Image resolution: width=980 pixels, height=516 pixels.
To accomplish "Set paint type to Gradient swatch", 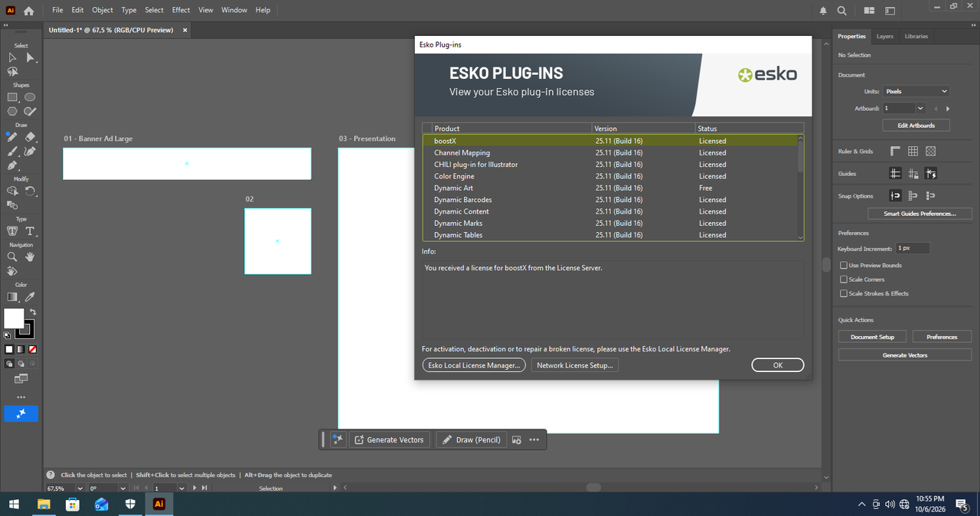I will (x=21, y=349).
